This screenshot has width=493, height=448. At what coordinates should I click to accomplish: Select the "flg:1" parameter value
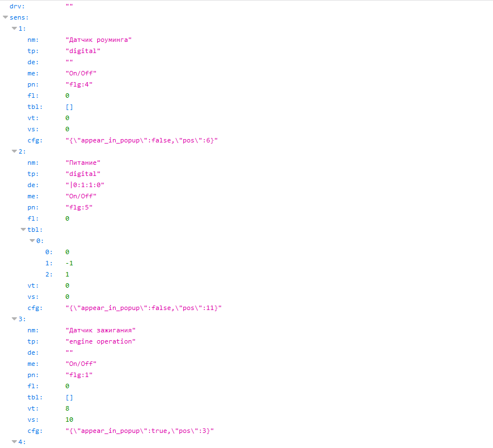[x=79, y=375]
